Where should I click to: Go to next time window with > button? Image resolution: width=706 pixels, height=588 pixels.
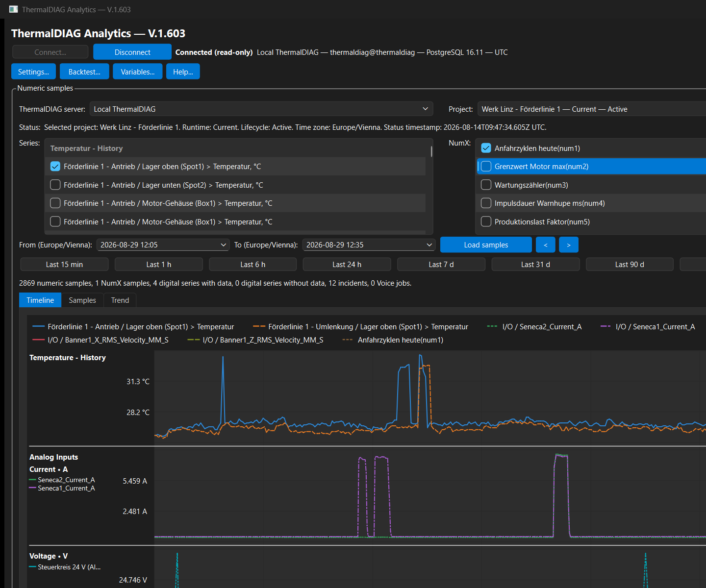(569, 245)
